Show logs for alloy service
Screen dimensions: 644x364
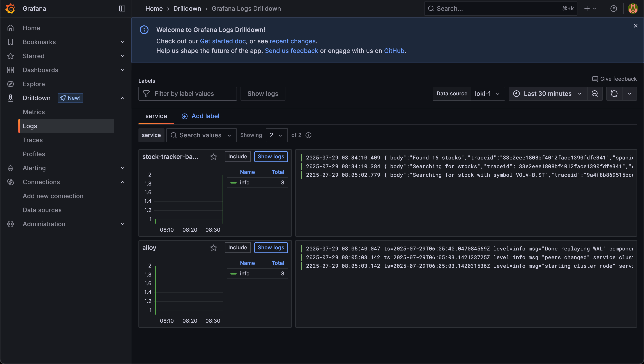click(271, 247)
